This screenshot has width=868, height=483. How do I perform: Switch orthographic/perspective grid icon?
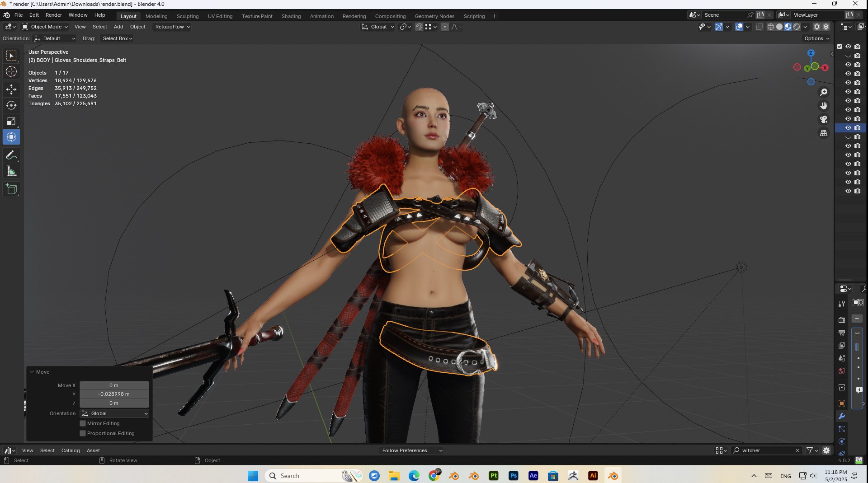(x=824, y=133)
